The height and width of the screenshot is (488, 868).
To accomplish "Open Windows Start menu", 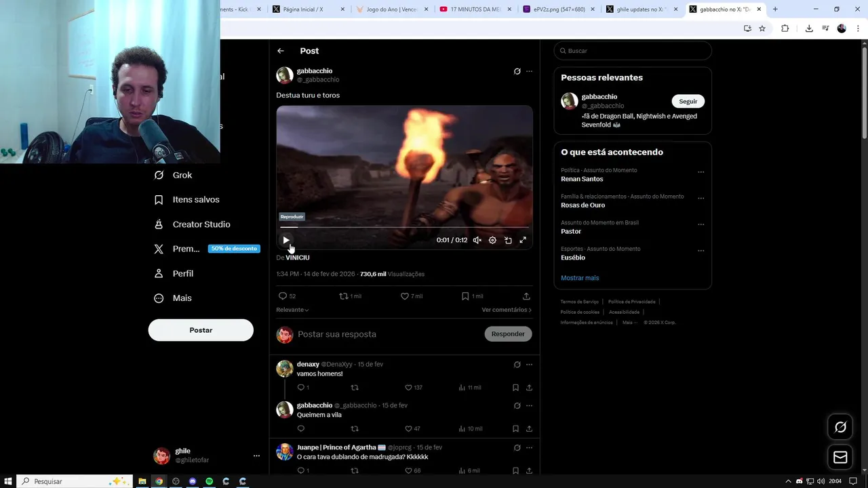I will [x=8, y=481].
